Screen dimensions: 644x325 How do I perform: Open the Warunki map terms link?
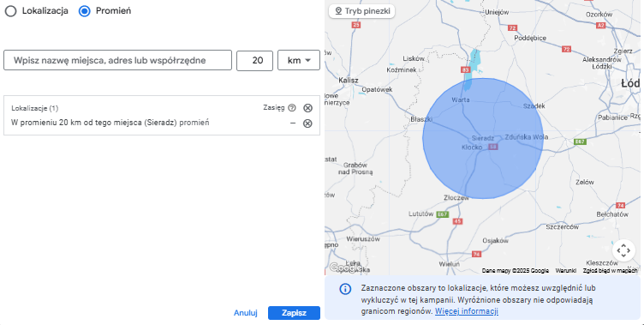click(566, 271)
